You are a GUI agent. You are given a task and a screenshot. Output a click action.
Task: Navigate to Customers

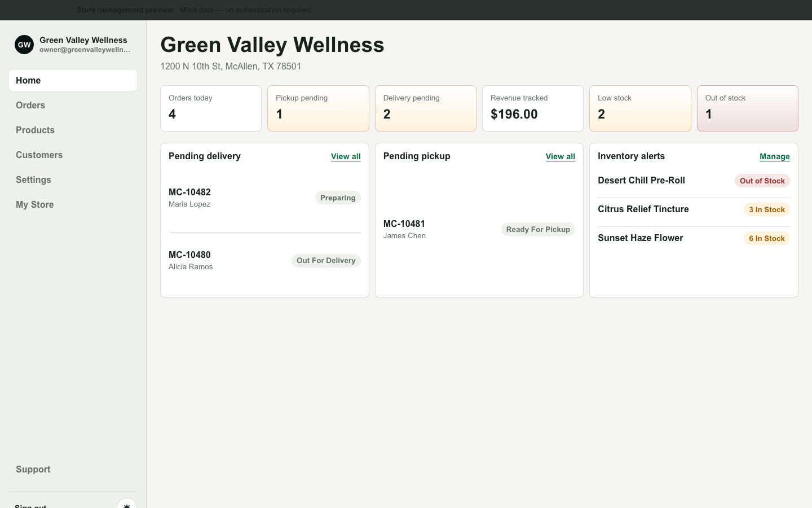[73, 155]
